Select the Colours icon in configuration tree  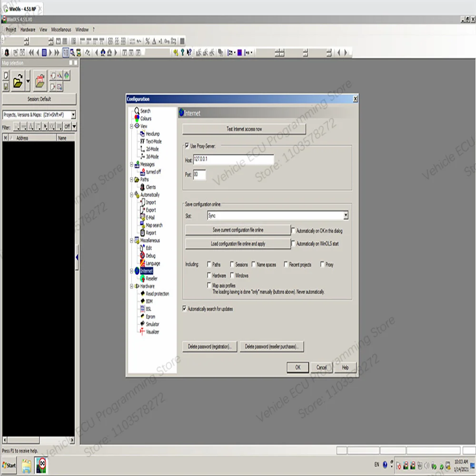point(137,119)
